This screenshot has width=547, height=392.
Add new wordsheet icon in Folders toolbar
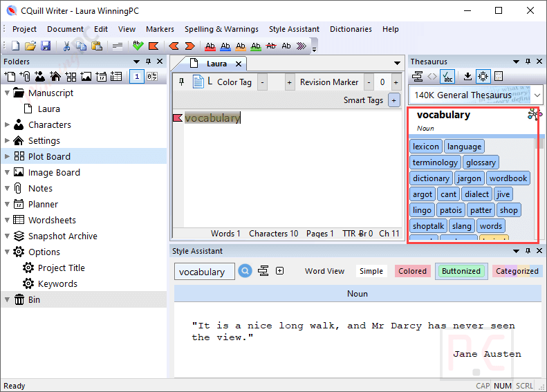click(x=116, y=76)
